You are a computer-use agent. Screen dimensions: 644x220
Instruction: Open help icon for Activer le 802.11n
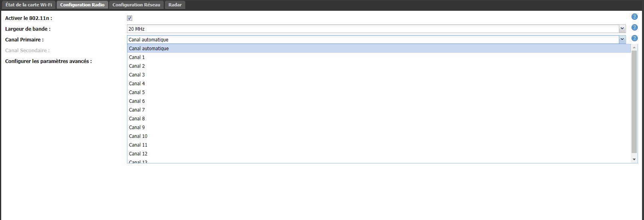pyautogui.click(x=634, y=17)
